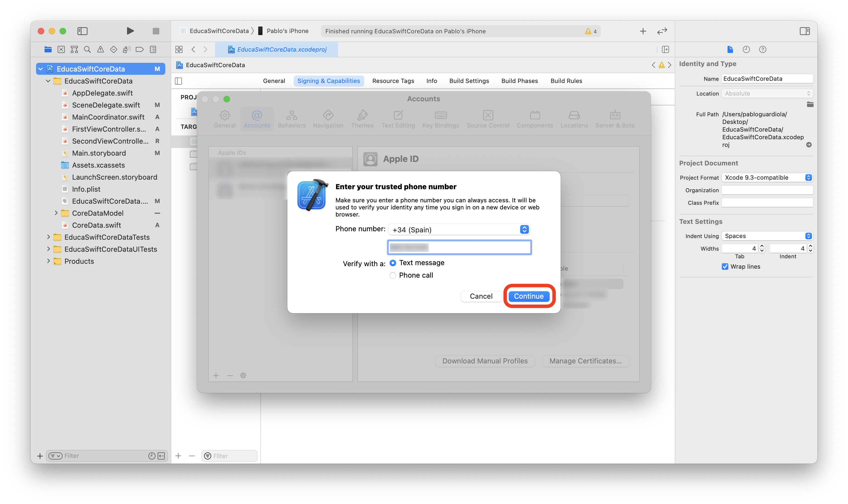
Task: Open the Source Control navigator icon
Action: click(61, 50)
